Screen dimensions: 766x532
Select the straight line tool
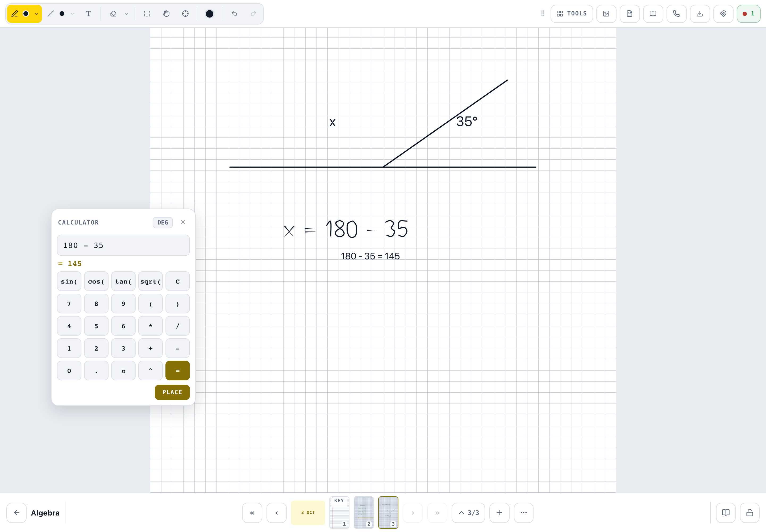pos(51,14)
